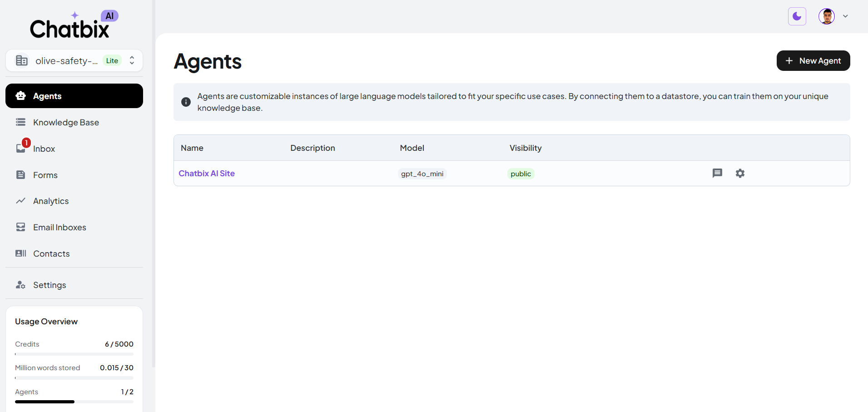Open chat for Chatbix AI Site agent
Viewport: 868px width, 412px height.
[717, 173]
